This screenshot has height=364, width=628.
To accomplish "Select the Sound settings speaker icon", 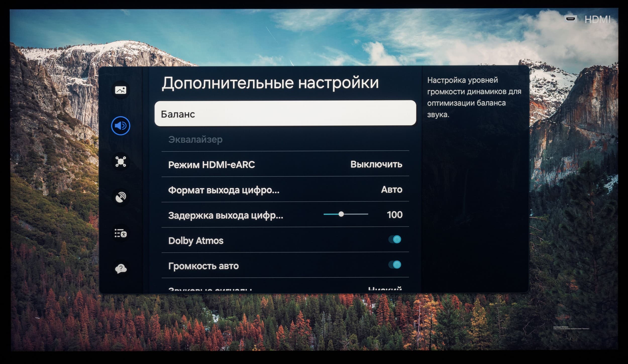I will tap(121, 126).
